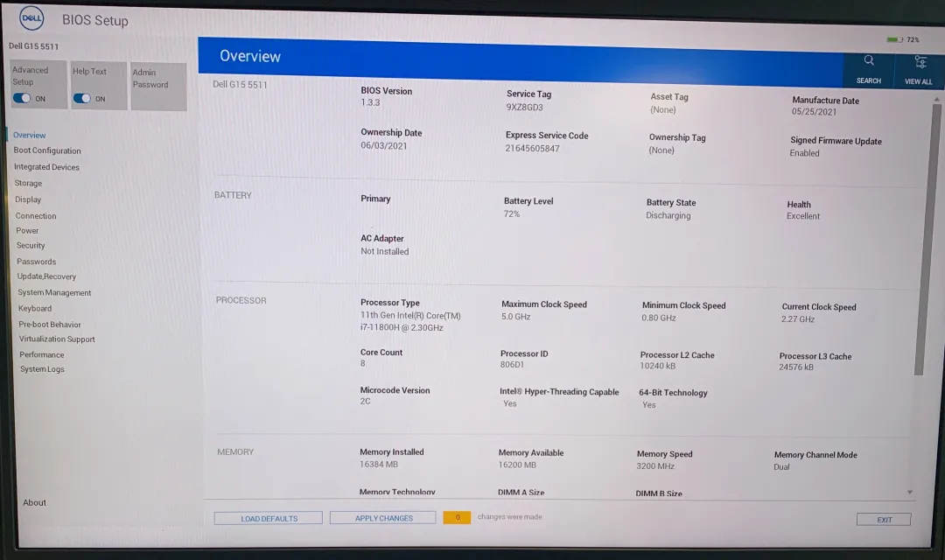The height and width of the screenshot is (560, 945).
Task: Toggle the Advanced Setup switch
Action: (22, 98)
